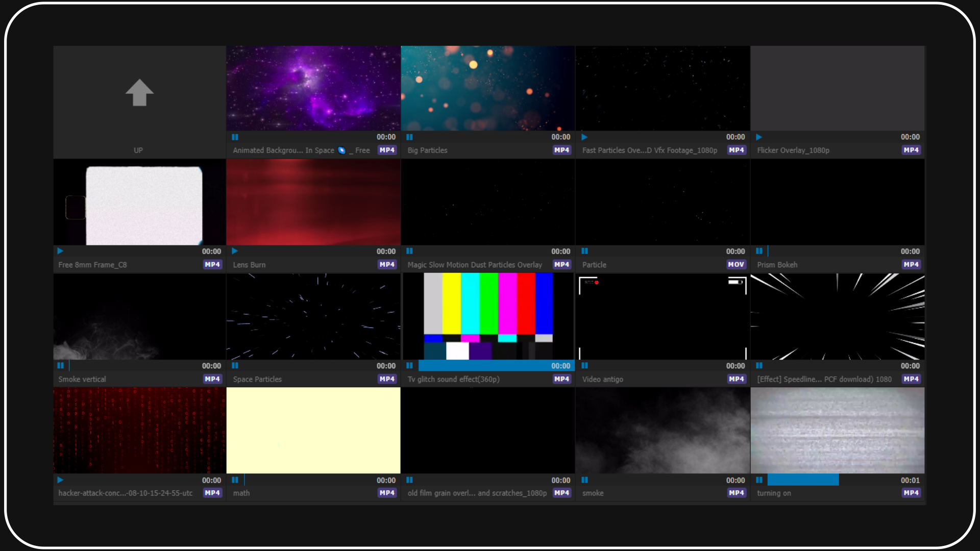This screenshot has height=551, width=980.
Task: Play the Lens Burn preview
Action: [x=235, y=251]
